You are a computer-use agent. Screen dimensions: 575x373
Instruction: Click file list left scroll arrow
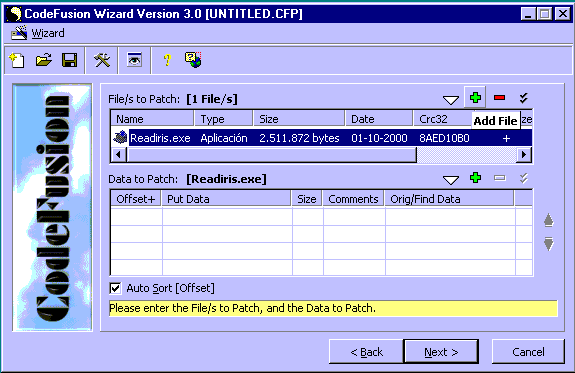pos(118,154)
